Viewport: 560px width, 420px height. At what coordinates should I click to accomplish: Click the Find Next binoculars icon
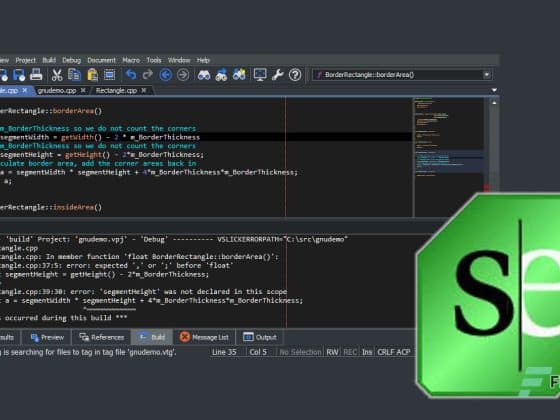[221, 75]
